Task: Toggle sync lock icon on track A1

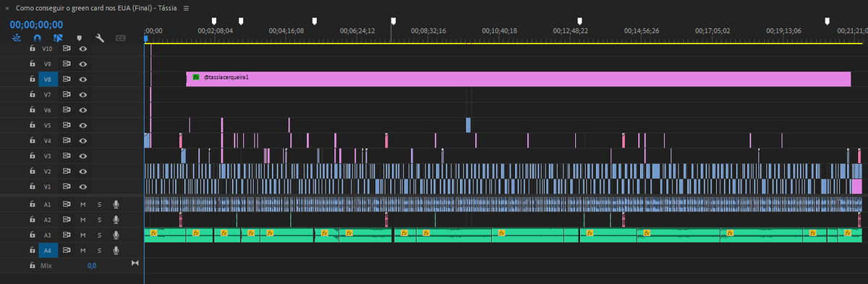Action: click(66, 204)
